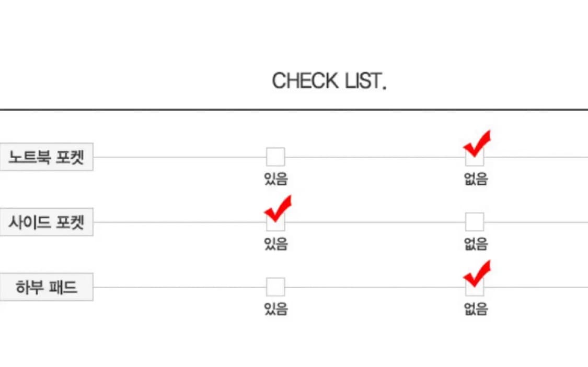Click the red checkmark in 하부 패드 row
The height and width of the screenshot is (367, 588).
pyautogui.click(x=477, y=274)
